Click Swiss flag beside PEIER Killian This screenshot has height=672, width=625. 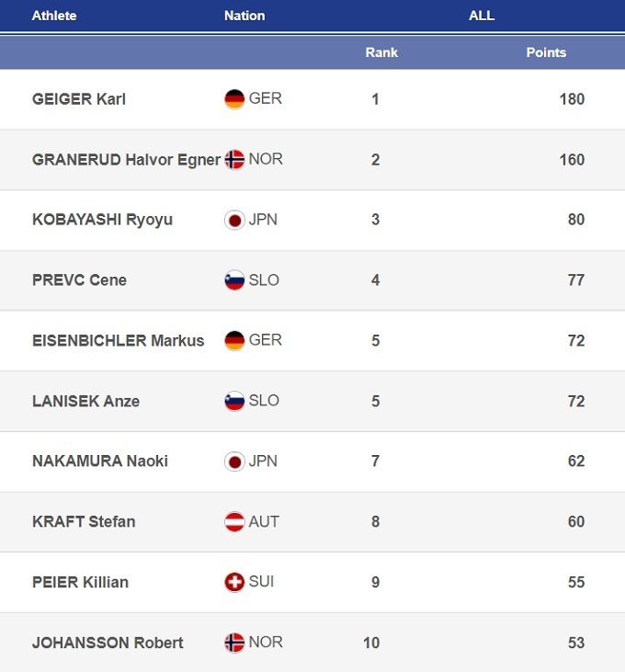234,582
